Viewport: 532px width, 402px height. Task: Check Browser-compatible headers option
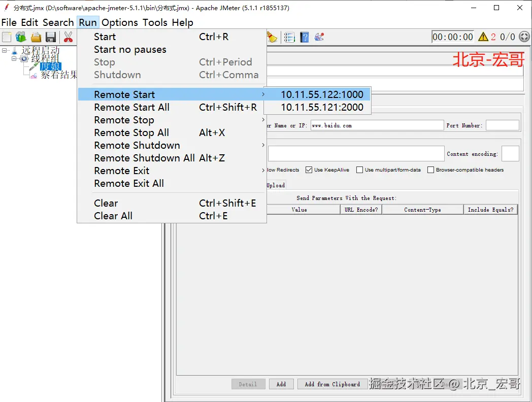coord(430,170)
